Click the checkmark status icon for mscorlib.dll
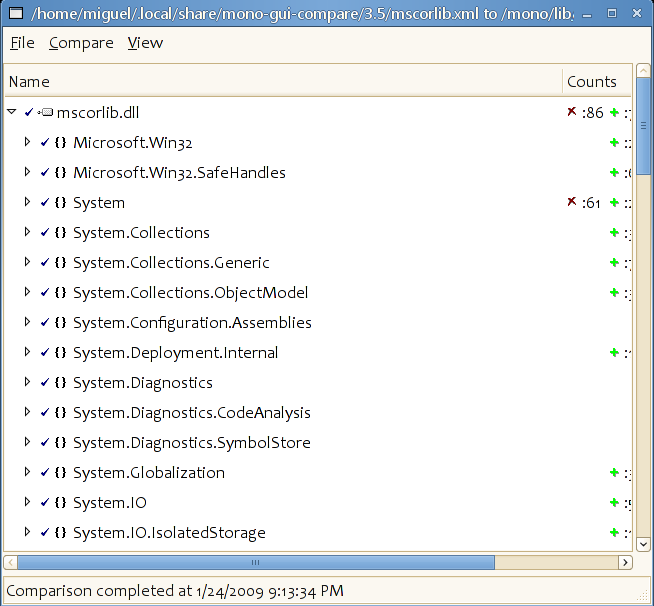 [29, 112]
